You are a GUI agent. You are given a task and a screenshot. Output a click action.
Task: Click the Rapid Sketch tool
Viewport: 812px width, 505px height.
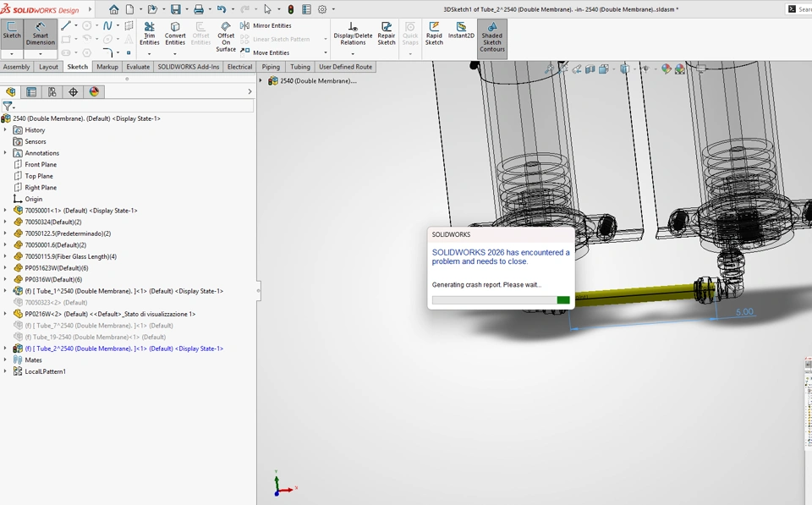click(434, 33)
